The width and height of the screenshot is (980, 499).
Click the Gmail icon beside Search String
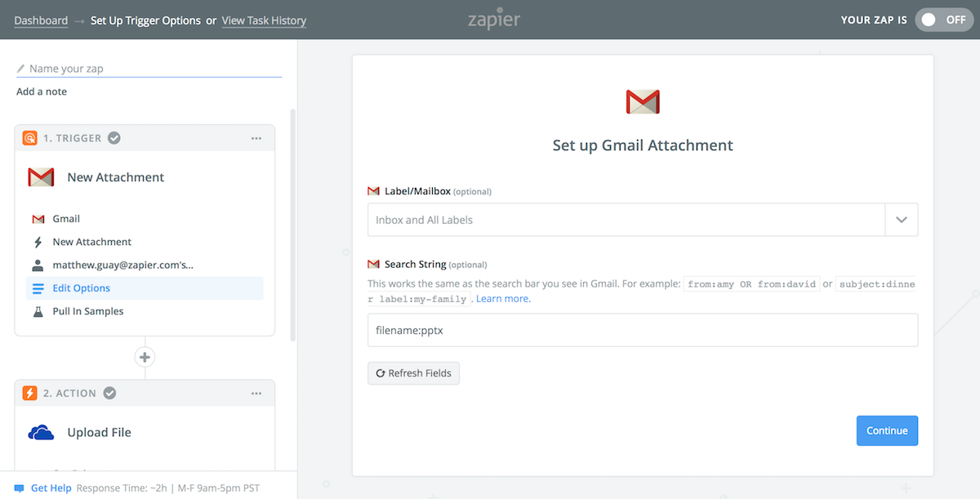click(x=374, y=265)
